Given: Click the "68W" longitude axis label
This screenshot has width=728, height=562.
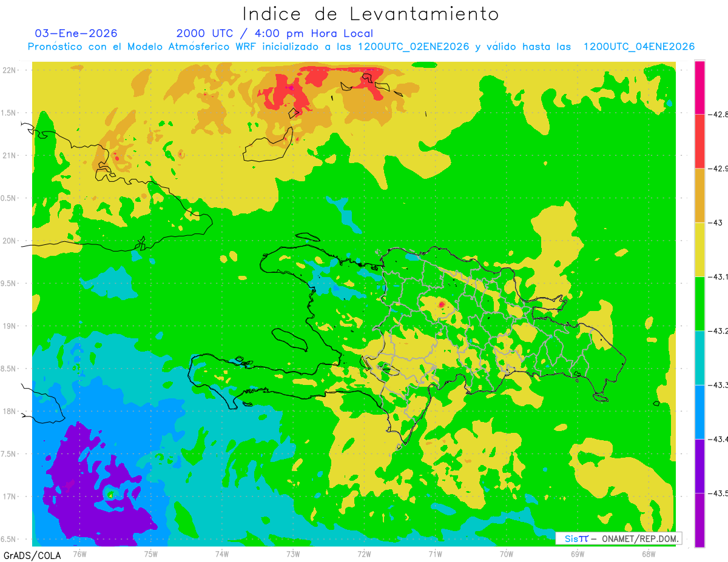Looking at the screenshot, I should [x=649, y=554].
